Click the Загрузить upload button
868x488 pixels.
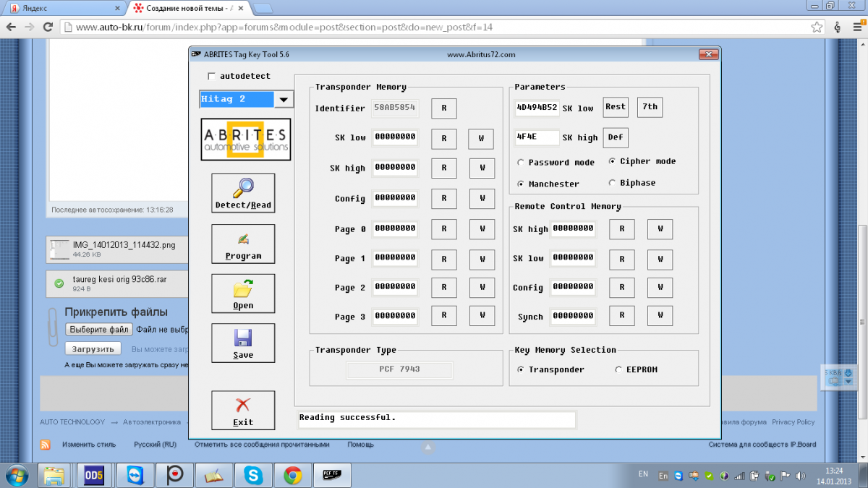[x=93, y=349]
